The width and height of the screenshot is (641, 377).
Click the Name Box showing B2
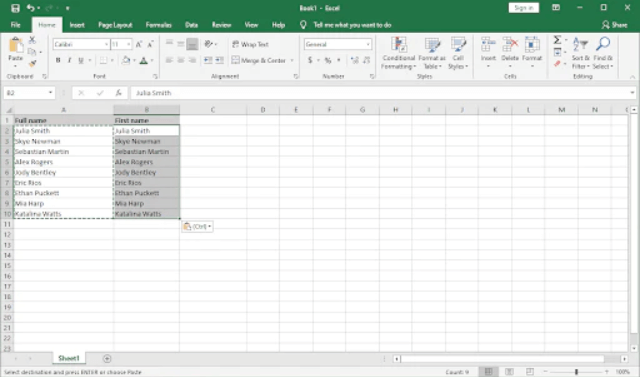pyautogui.click(x=29, y=93)
